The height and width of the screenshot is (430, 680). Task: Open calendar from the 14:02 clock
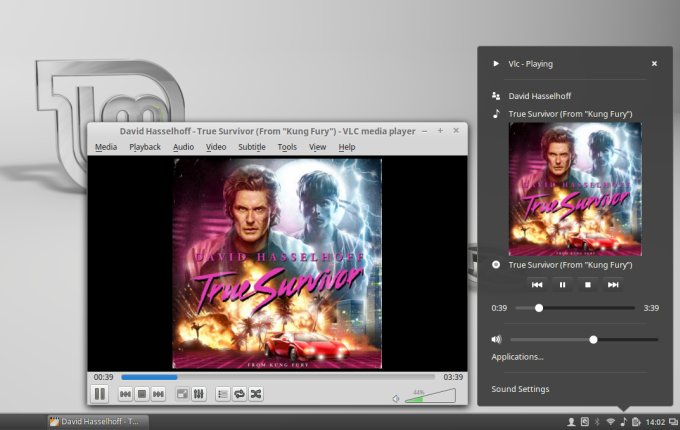[655, 422]
